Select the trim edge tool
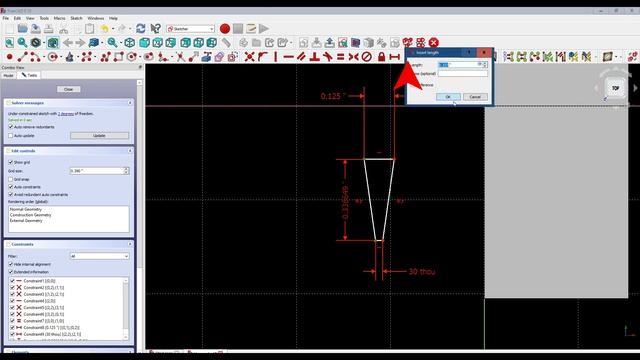Viewport: 640px width, 360px height. pyautogui.click(x=180, y=57)
